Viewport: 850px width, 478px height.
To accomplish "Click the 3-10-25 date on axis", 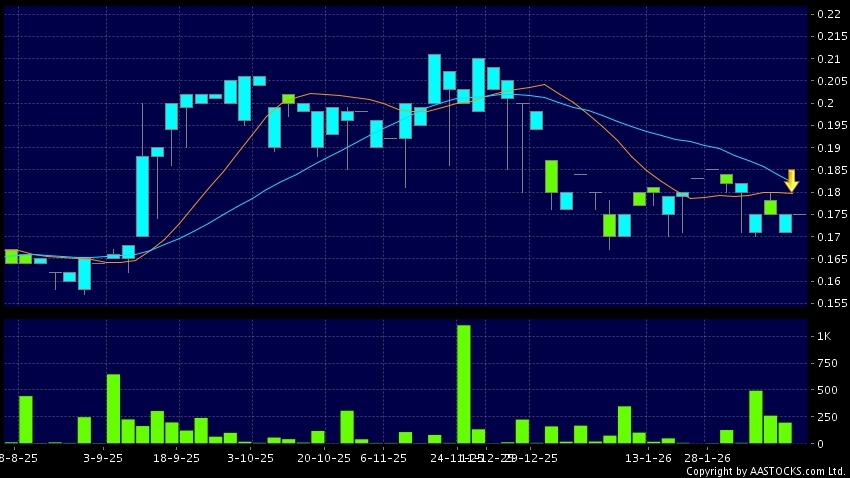I will (x=251, y=457).
